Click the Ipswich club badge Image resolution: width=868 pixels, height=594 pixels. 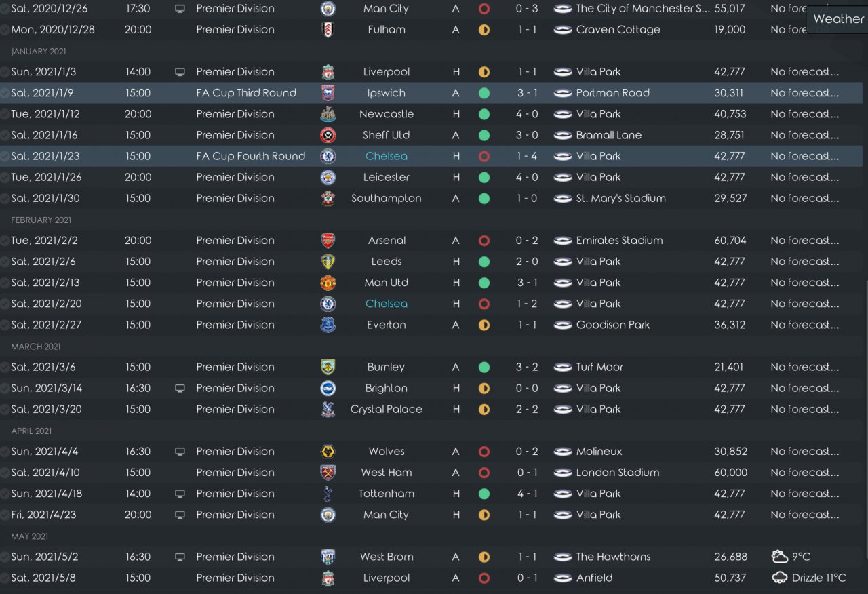click(x=328, y=93)
